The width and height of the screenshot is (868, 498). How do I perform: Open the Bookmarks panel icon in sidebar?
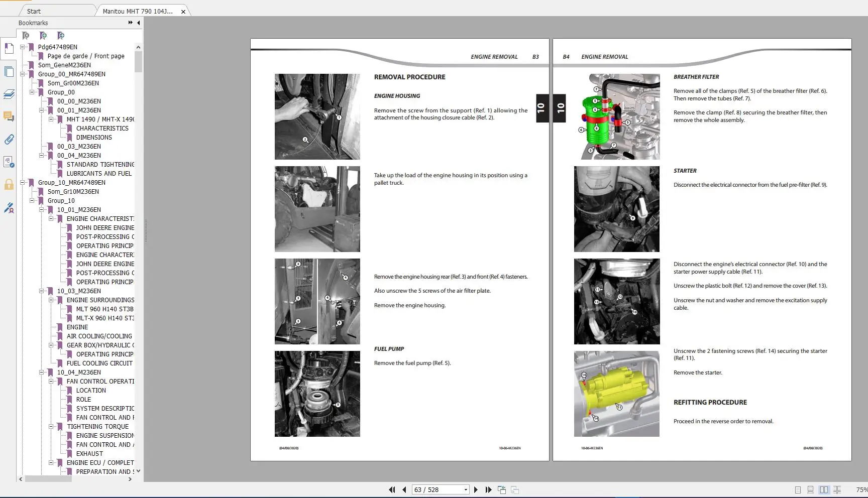coord(9,49)
